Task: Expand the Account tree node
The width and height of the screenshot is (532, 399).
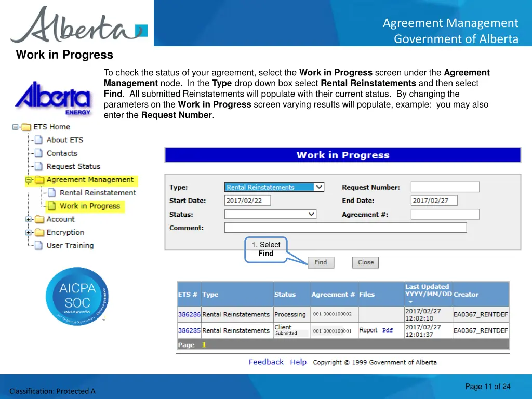Action: click(29, 219)
